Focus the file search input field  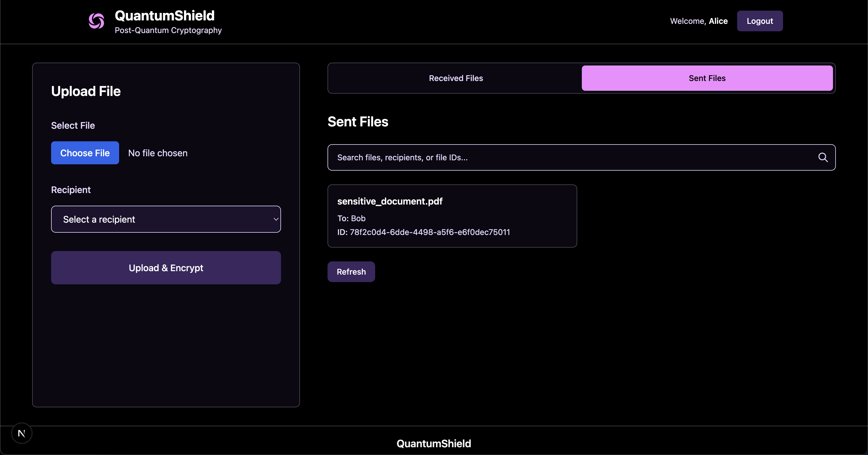pyautogui.click(x=573, y=157)
